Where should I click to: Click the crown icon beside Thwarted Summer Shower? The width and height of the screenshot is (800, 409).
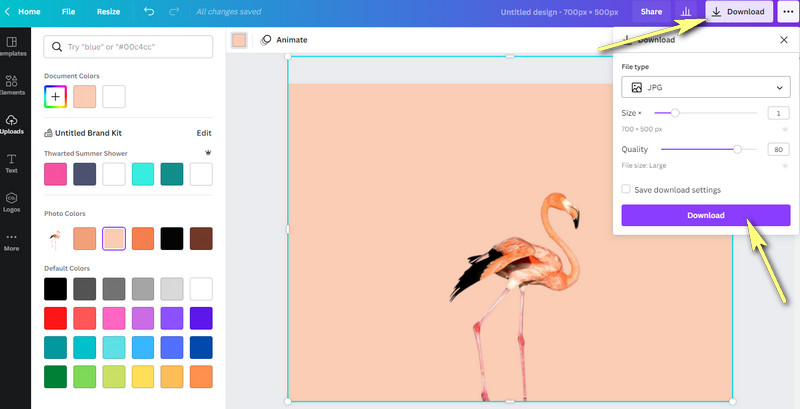click(x=208, y=152)
